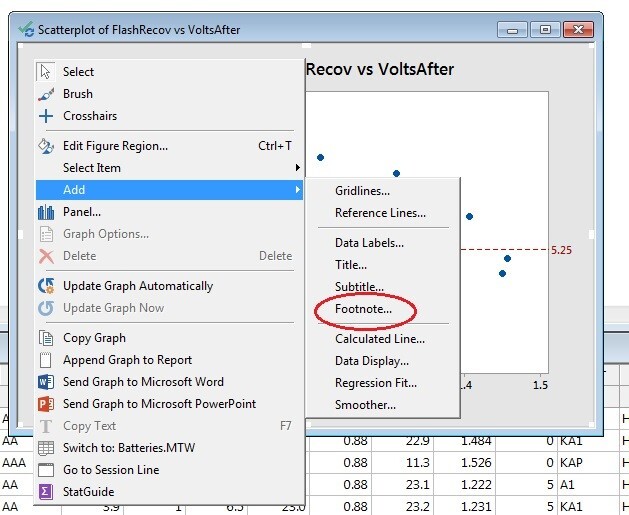The width and height of the screenshot is (629, 515).
Task: Expand the Select Item submenu arrow
Action: tap(297, 168)
